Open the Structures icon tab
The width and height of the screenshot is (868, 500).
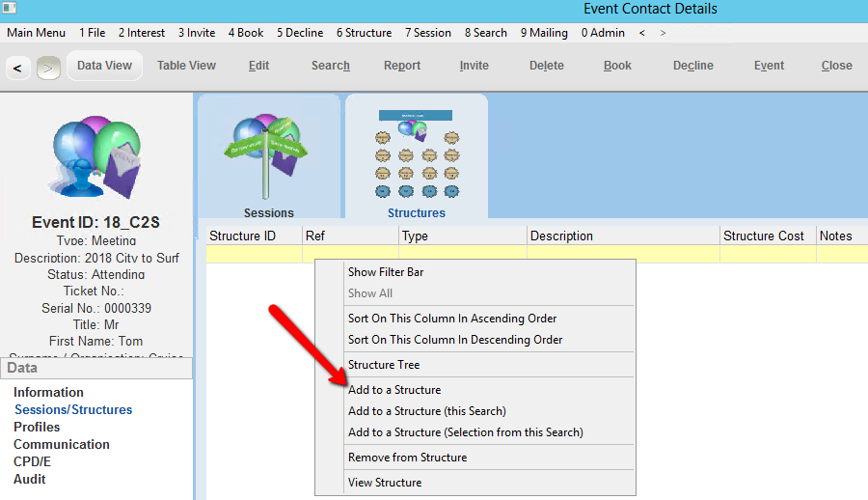[417, 158]
